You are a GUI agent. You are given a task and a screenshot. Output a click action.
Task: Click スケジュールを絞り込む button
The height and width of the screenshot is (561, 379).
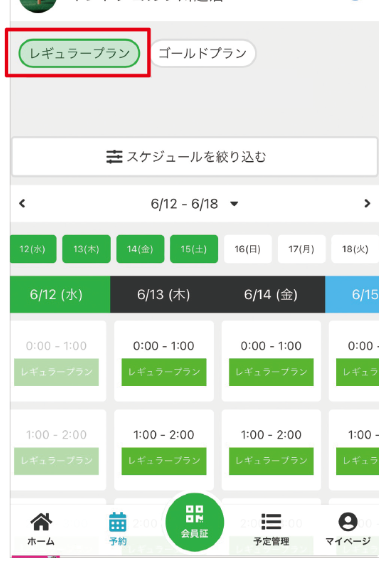[195, 157]
